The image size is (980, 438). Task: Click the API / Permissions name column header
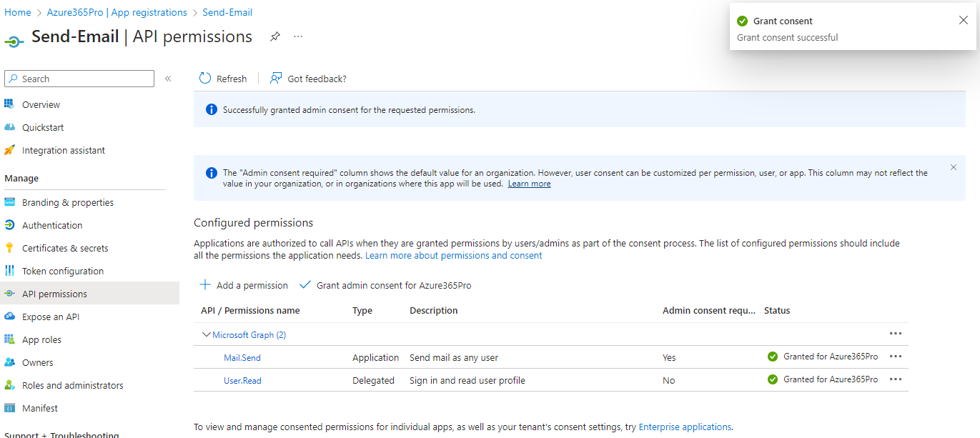click(x=250, y=310)
